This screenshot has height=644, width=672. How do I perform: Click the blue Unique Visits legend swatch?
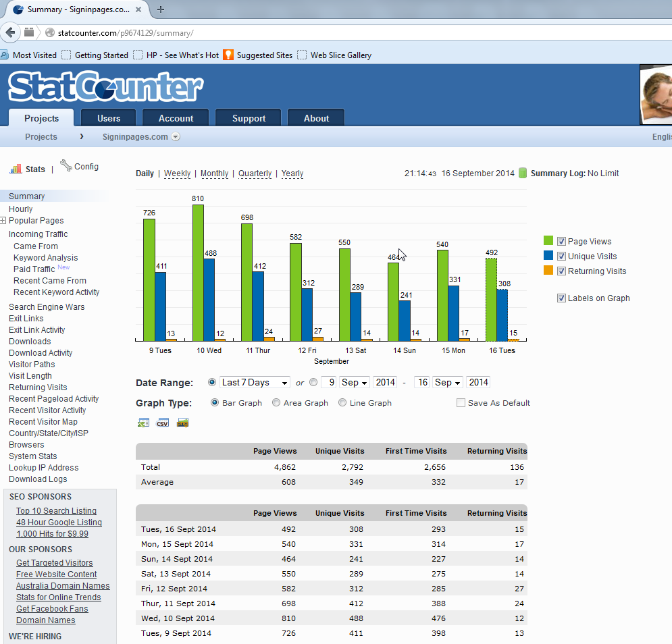click(548, 255)
